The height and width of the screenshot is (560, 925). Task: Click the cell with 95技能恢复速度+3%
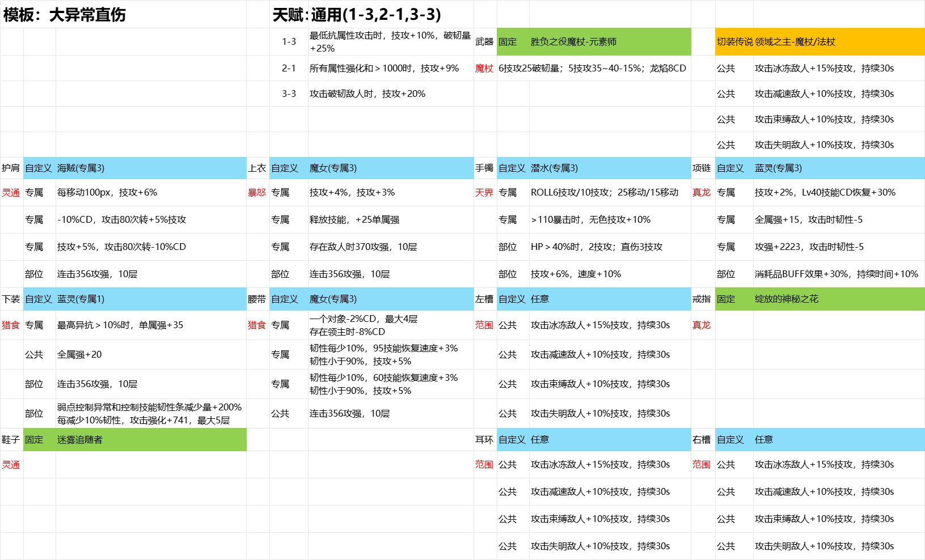391,355
